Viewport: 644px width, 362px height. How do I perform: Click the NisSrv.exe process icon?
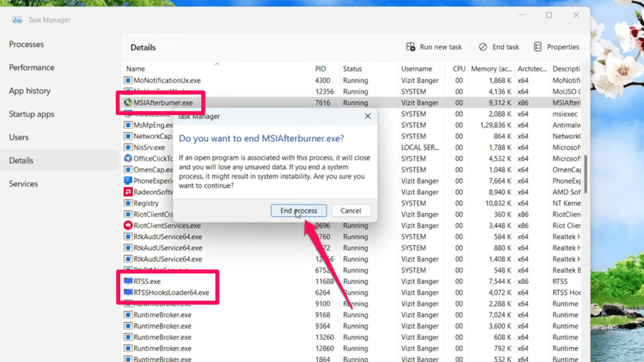pyautogui.click(x=128, y=147)
